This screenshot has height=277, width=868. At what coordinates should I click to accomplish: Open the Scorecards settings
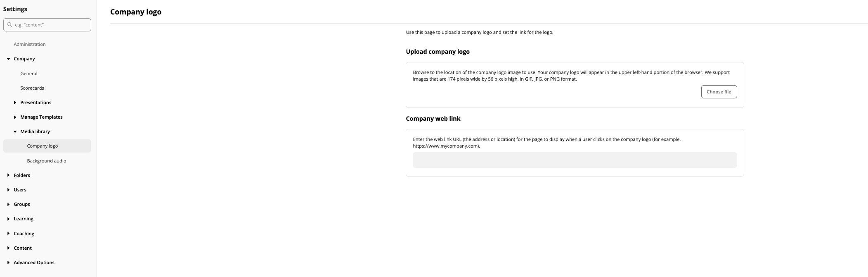pyautogui.click(x=32, y=88)
